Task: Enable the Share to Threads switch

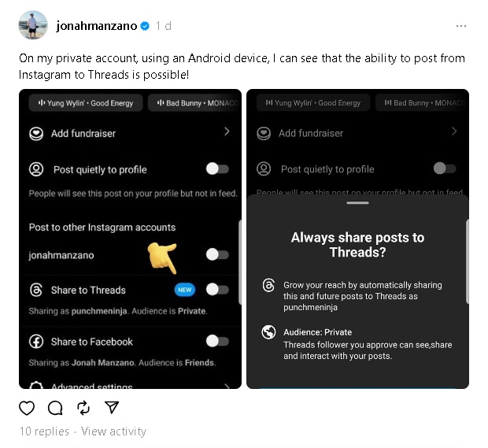Action: click(x=216, y=290)
